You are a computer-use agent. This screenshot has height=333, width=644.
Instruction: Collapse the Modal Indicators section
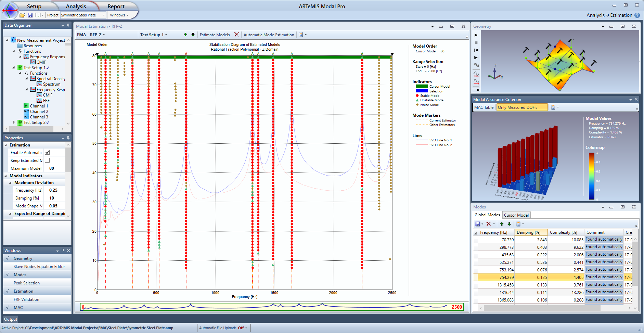pos(6,176)
